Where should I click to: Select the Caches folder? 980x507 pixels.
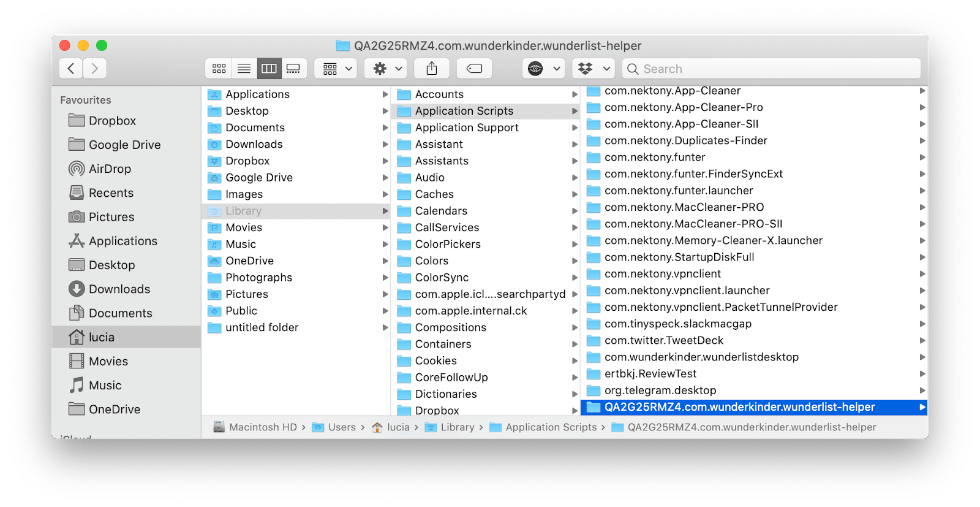(486, 194)
